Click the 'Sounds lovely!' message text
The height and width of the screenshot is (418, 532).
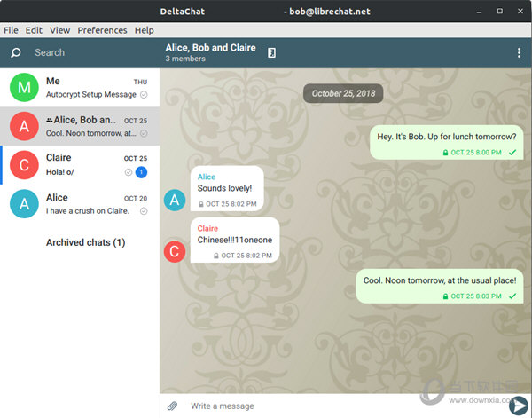[224, 188]
